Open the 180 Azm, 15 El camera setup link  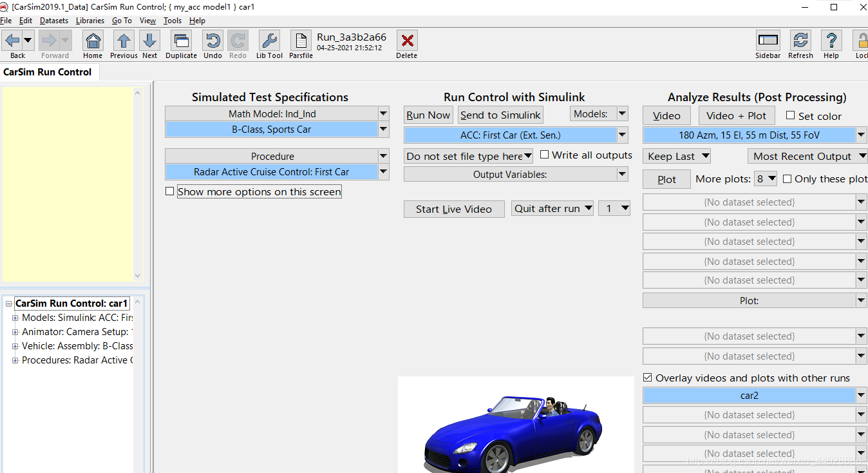tap(749, 135)
